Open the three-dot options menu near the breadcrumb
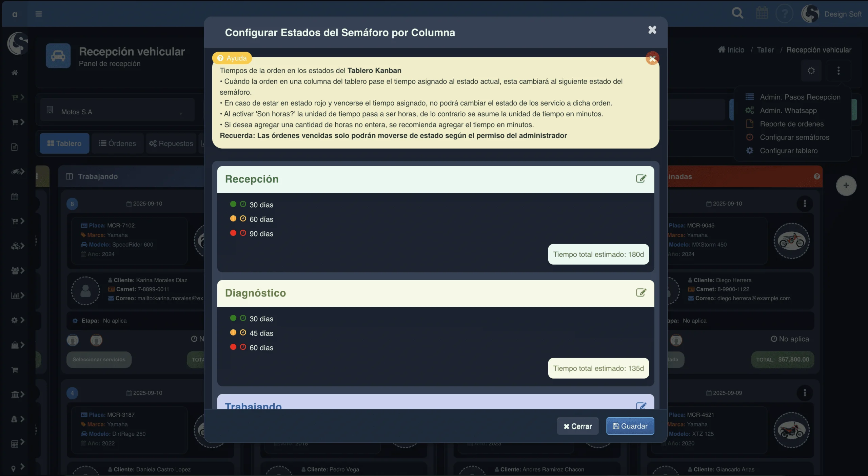The image size is (868, 476). [x=839, y=71]
